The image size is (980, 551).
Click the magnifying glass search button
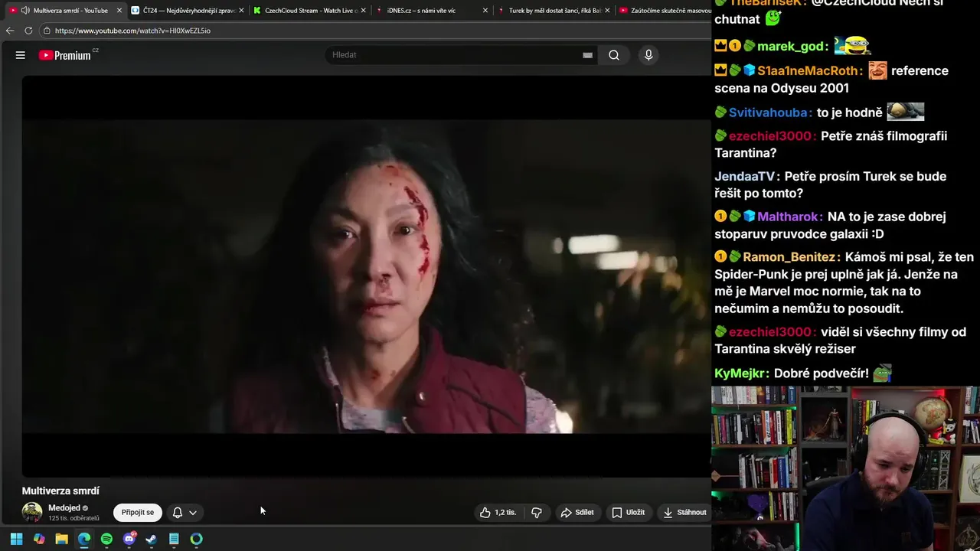pyautogui.click(x=614, y=55)
